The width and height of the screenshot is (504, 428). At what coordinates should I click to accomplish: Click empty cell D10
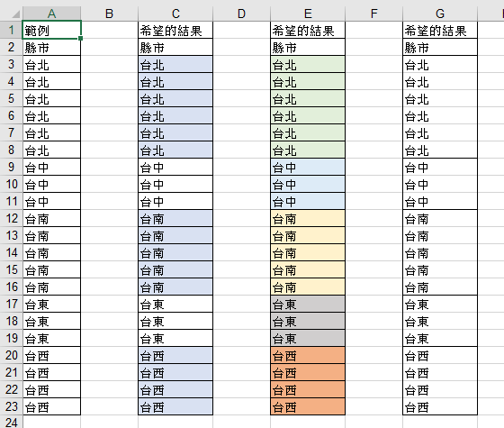(241, 184)
